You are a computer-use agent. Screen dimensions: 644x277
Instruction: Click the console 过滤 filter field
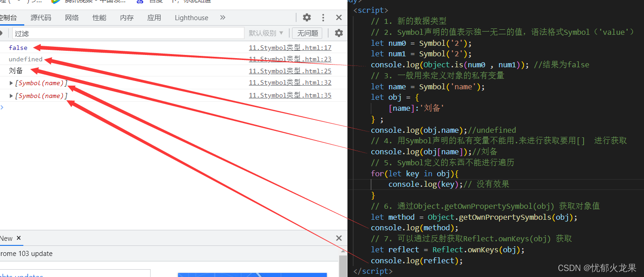(x=128, y=33)
